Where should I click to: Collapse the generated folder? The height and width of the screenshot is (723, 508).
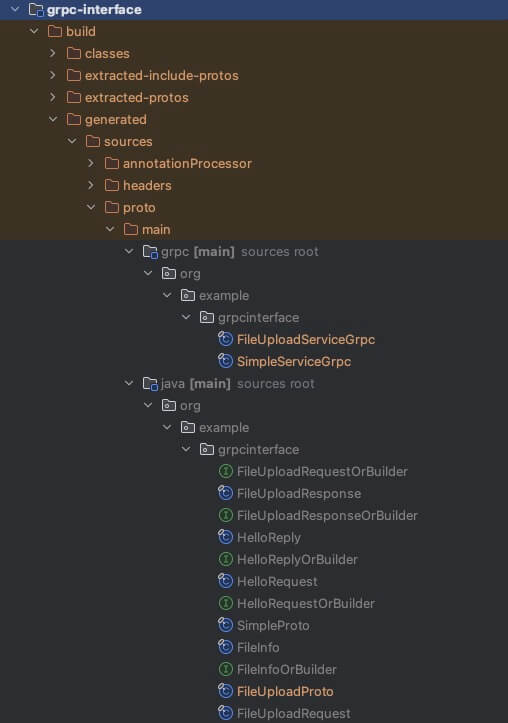click(53, 119)
